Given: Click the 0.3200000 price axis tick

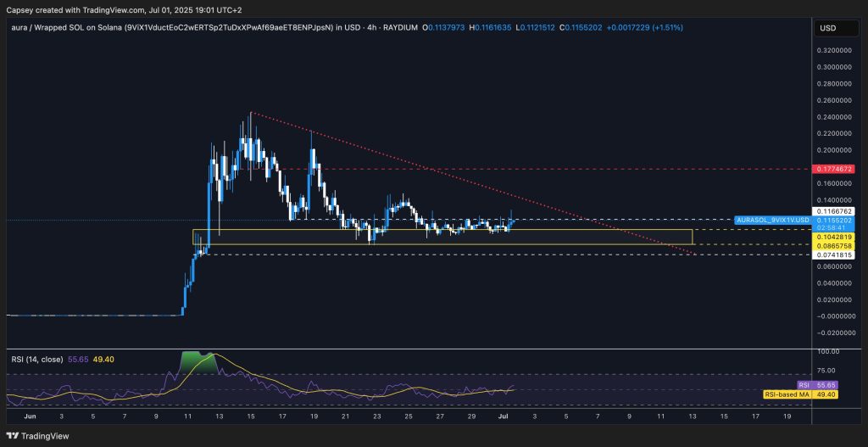Looking at the screenshot, I should pyautogui.click(x=835, y=50).
